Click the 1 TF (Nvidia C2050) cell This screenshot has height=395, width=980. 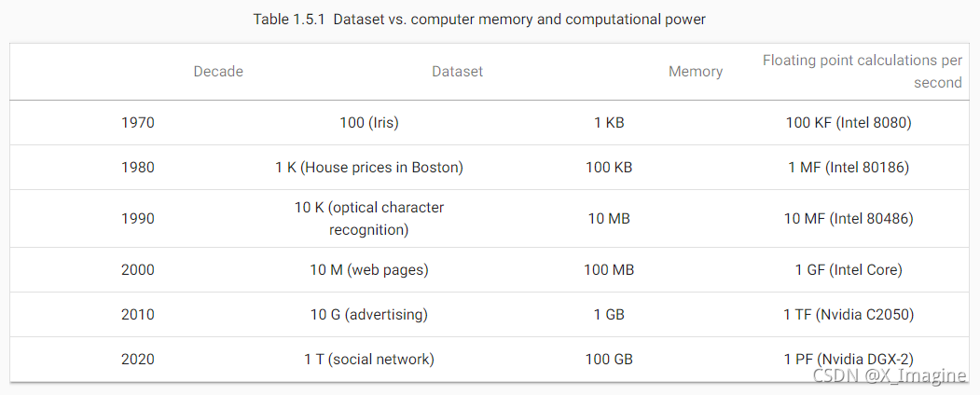[849, 315]
